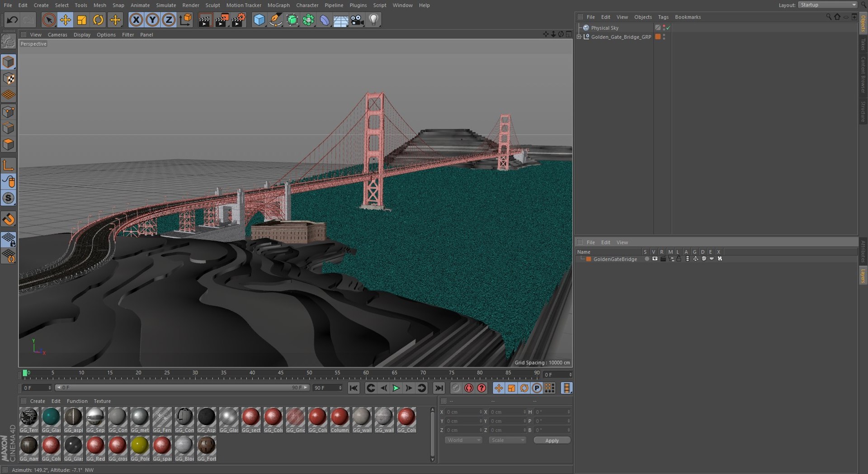Screen dimensions: 868x474
Task: Select Points mode
Action: pyautogui.click(x=9, y=112)
